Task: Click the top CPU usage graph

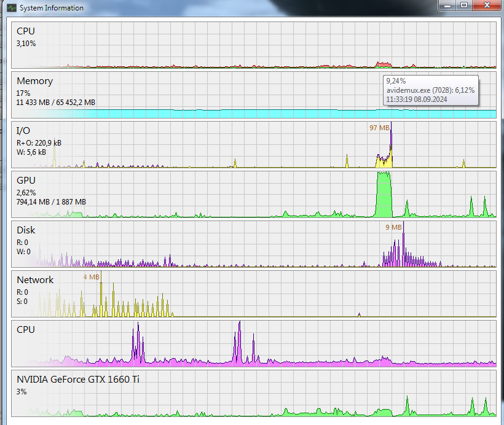Action: 254,45
